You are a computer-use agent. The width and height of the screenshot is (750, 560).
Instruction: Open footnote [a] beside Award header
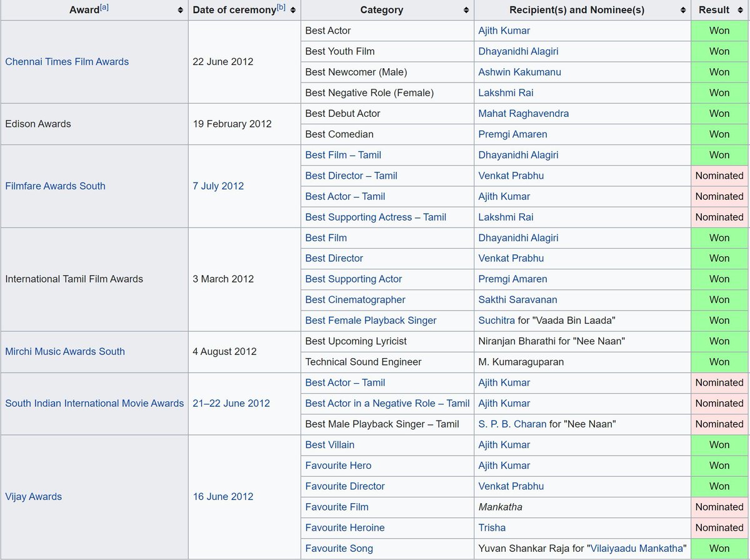[104, 7]
